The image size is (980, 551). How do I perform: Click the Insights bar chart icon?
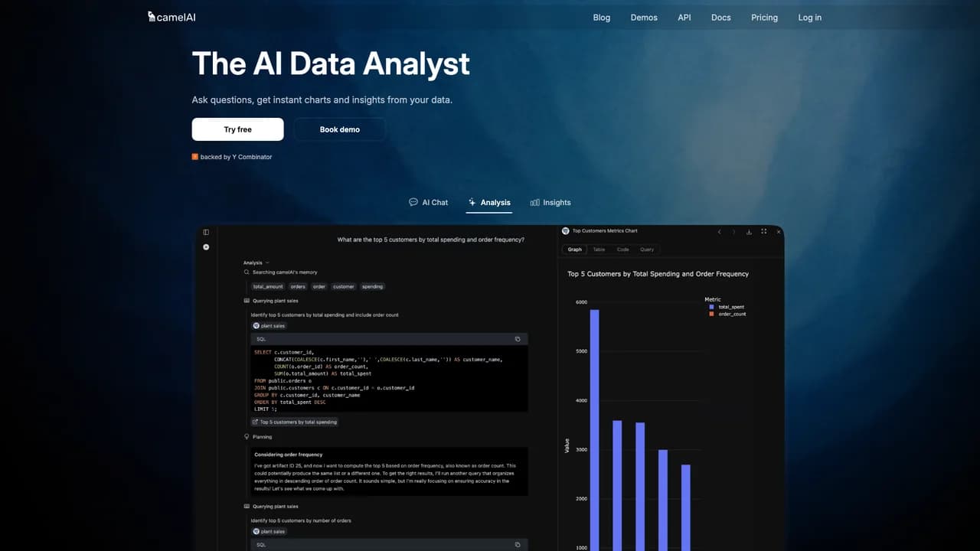tap(534, 202)
